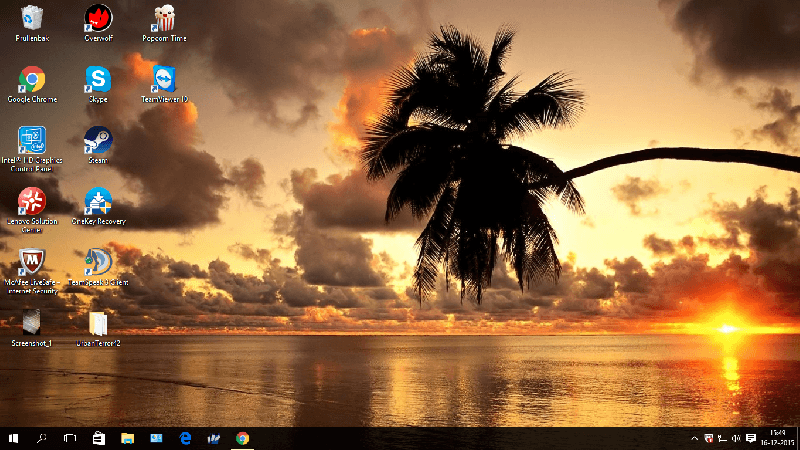Select the Overwolf desktop shortcut

(x=98, y=18)
